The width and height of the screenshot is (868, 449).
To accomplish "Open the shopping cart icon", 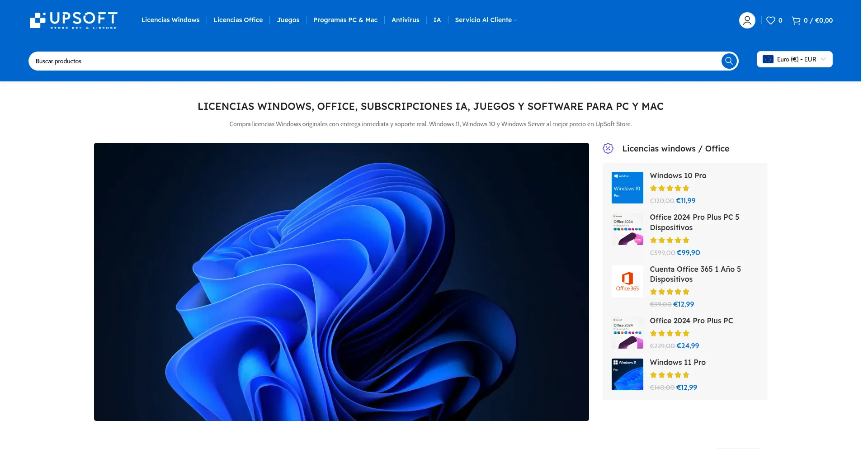I will point(796,20).
